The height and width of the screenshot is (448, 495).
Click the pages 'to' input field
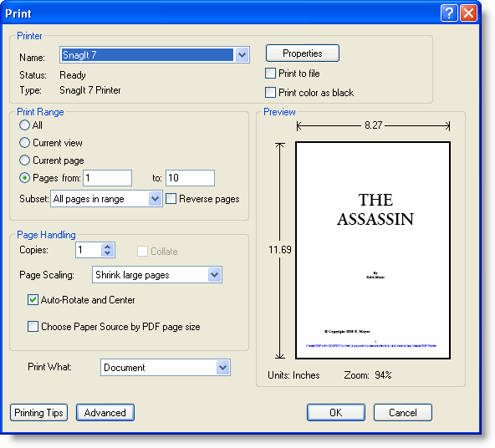(190, 178)
